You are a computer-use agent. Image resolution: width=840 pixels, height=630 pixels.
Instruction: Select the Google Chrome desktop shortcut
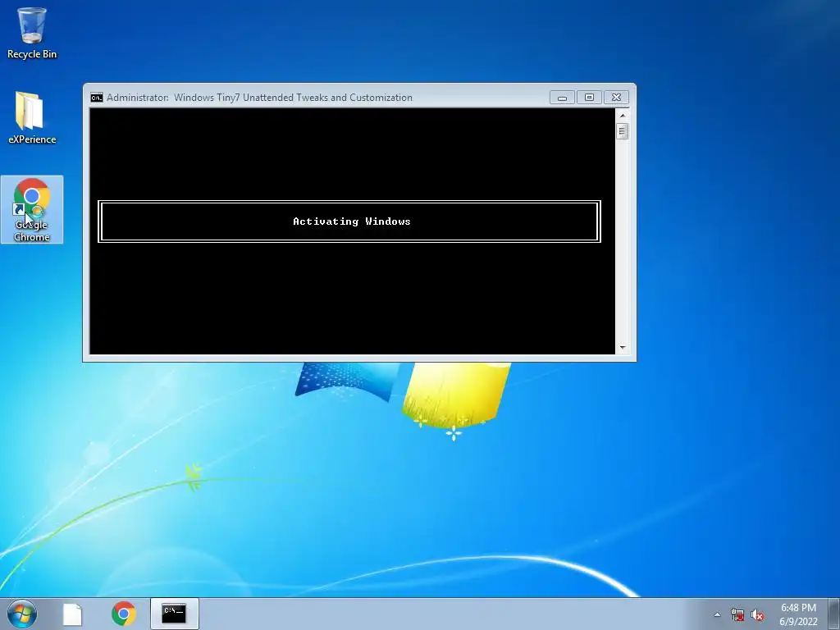pos(32,209)
